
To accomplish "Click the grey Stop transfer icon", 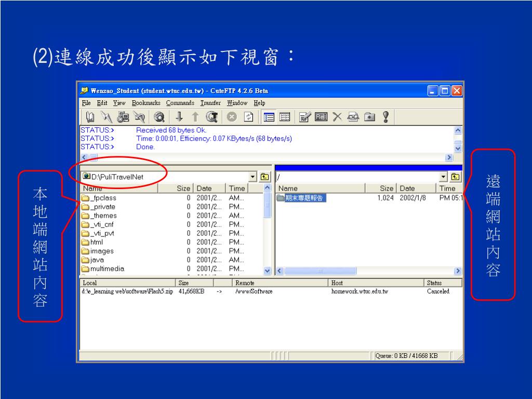I will (x=232, y=117).
